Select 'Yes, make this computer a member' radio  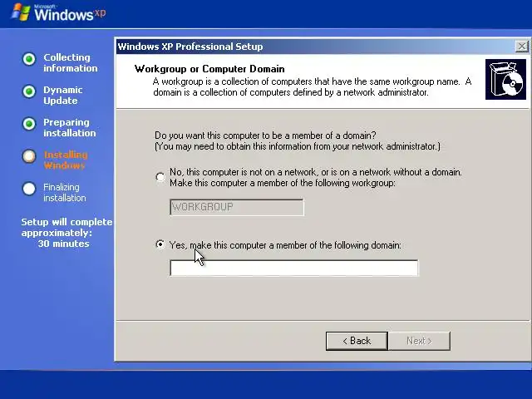[160, 244]
